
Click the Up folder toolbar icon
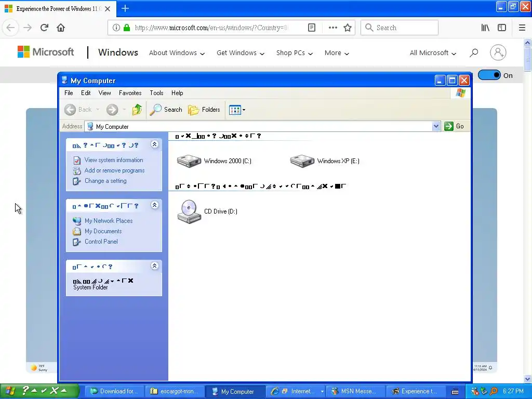pos(137,110)
